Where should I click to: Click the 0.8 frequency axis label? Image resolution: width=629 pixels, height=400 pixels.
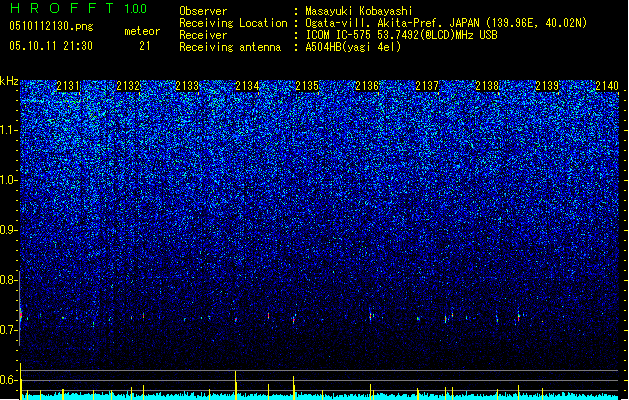coord(9,280)
